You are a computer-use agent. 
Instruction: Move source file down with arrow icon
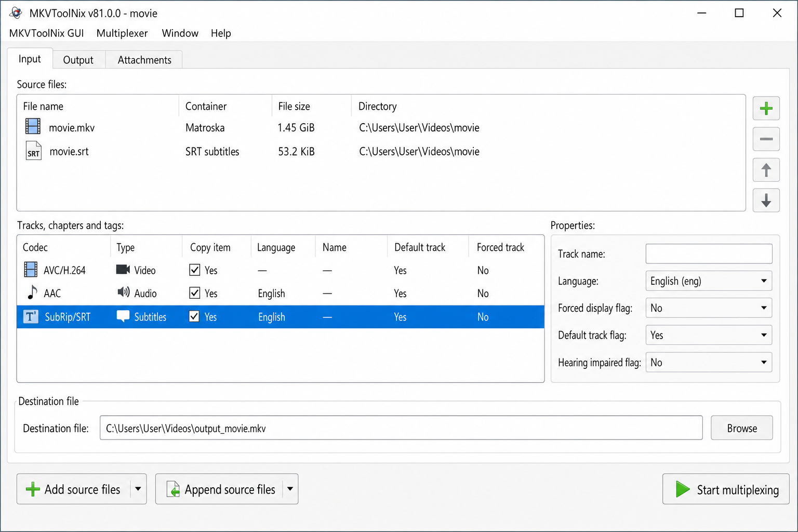point(766,201)
